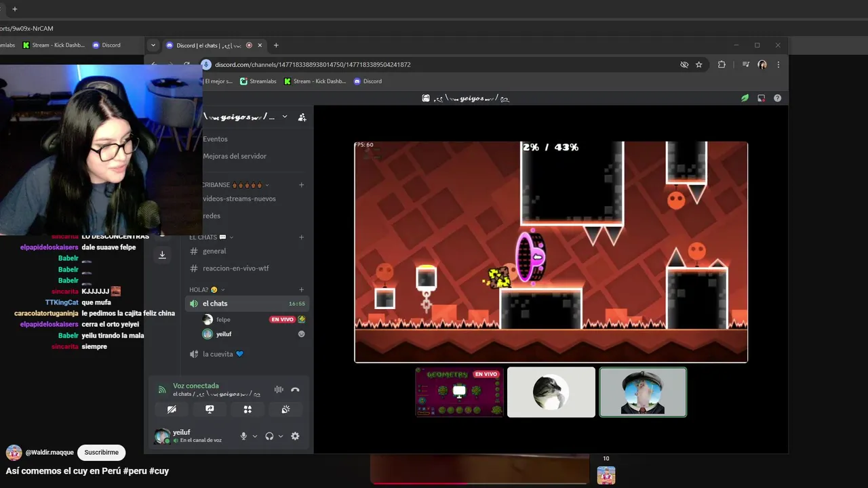Select the Discord el chats browser tab
Screen dimensions: 868x488
[x=214, y=45]
